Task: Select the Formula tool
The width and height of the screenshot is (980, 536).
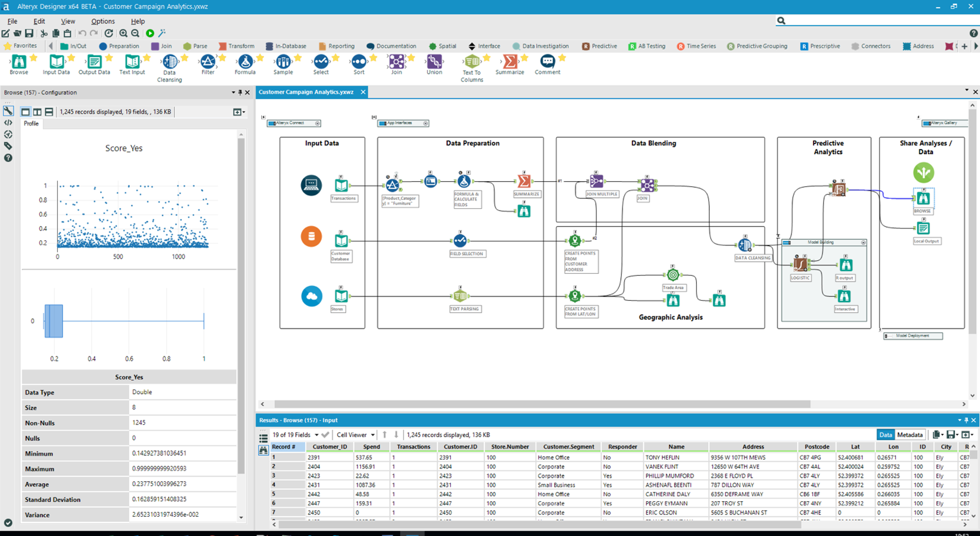Action: pos(245,64)
